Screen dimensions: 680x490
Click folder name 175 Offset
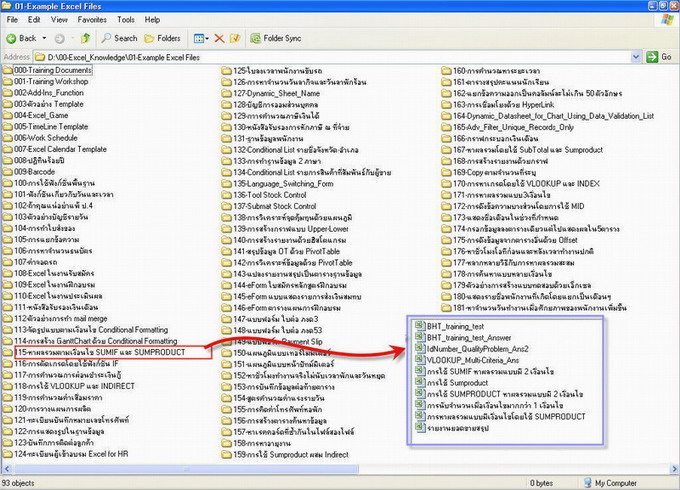click(515, 240)
